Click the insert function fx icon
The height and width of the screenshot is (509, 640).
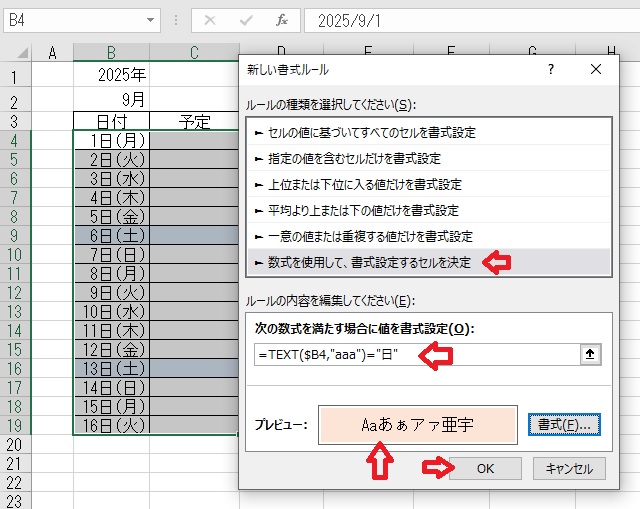pos(281,20)
